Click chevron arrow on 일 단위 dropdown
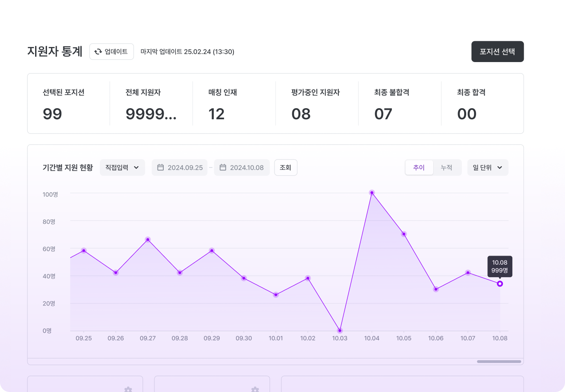The width and height of the screenshot is (565, 392). point(500,167)
